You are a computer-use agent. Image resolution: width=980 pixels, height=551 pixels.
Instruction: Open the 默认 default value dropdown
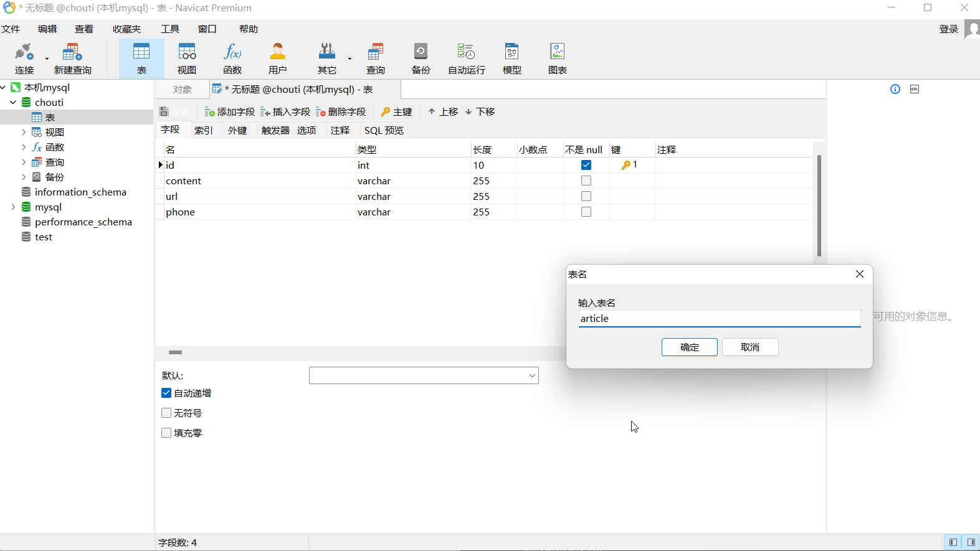[532, 375]
